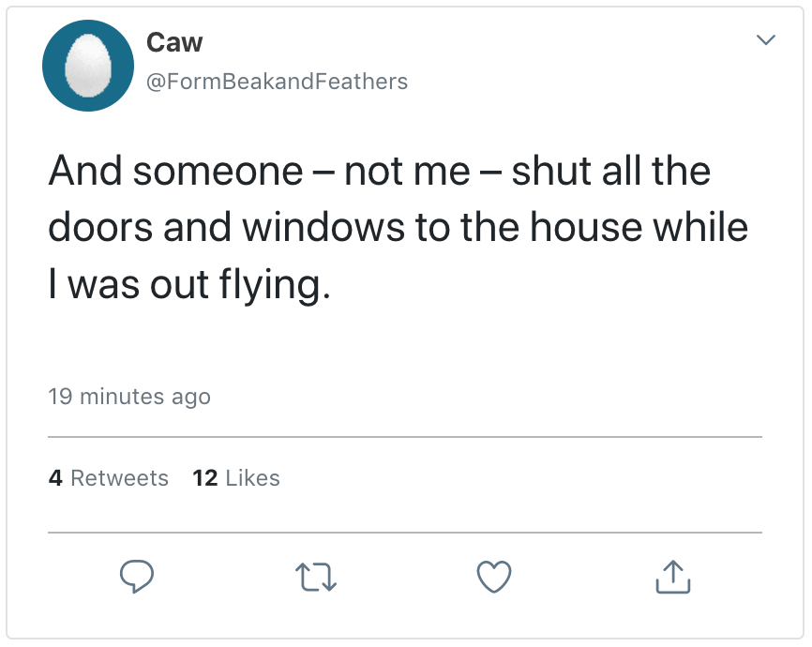812x647 pixels.
Task: Expand the tweet options chevron
Action: point(766,40)
